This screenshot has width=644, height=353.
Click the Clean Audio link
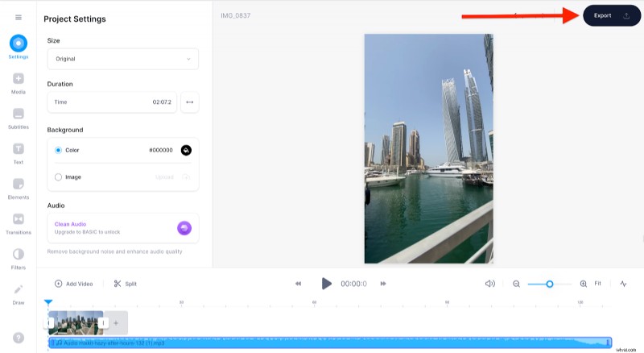point(70,224)
